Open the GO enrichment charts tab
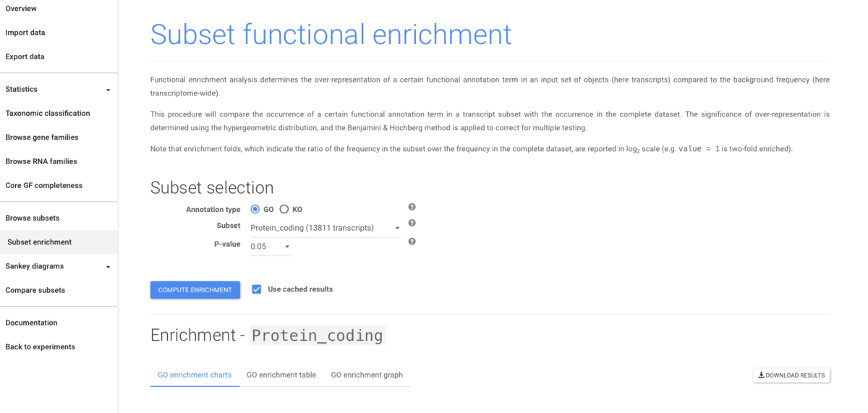The width and height of the screenshot is (868, 413). coord(195,375)
